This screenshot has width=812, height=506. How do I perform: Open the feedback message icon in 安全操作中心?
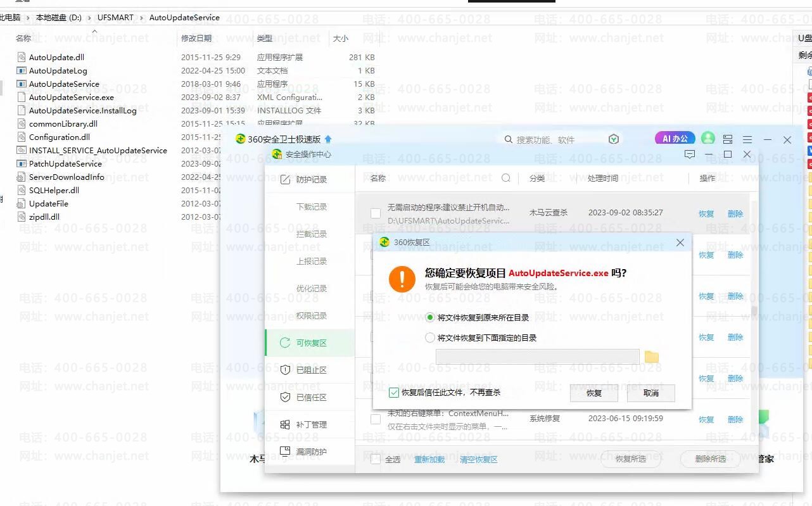pos(690,155)
